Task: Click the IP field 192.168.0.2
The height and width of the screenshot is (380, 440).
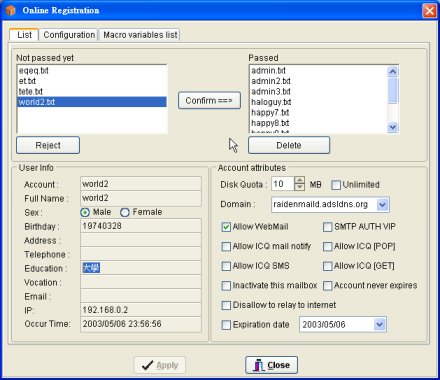Action: (141, 310)
